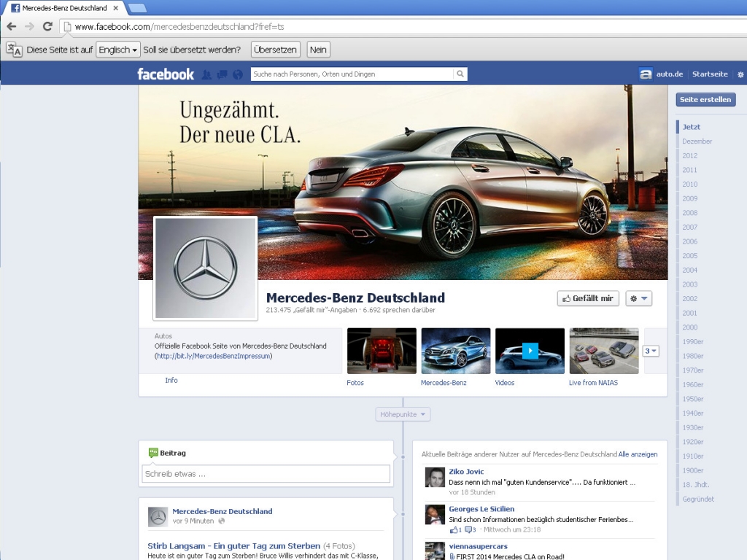This screenshot has height=560, width=747.
Task: Click the Facebook logo
Action: pyautogui.click(x=166, y=74)
